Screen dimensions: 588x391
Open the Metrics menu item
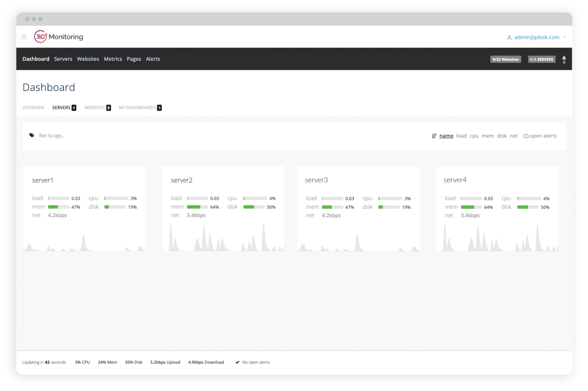pos(113,59)
